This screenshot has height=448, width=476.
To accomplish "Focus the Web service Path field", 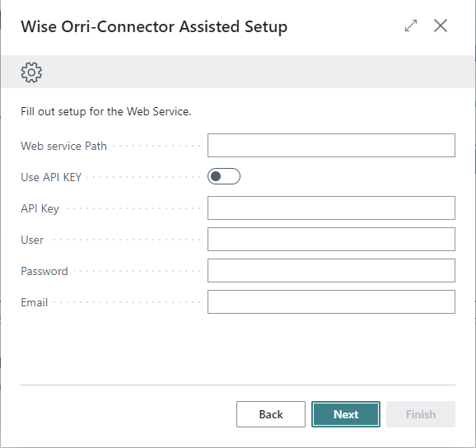I will (x=331, y=146).
